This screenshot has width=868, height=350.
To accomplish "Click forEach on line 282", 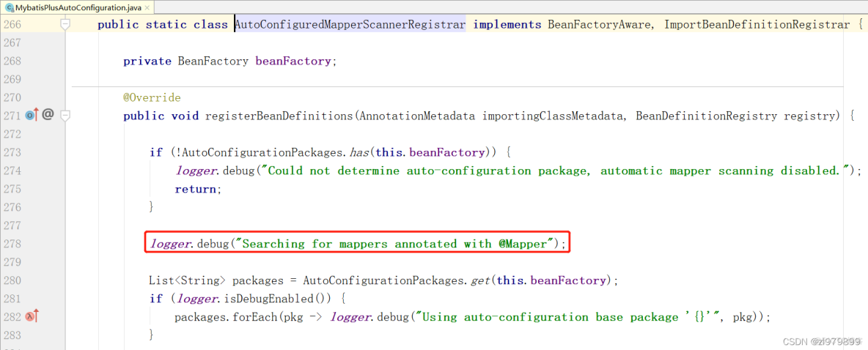I will point(257,317).
